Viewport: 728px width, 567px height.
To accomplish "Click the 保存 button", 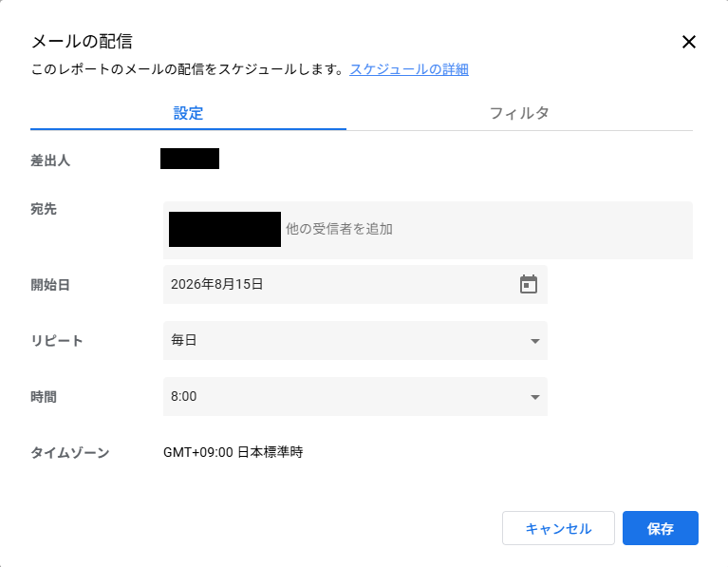I will pos(661,528).
